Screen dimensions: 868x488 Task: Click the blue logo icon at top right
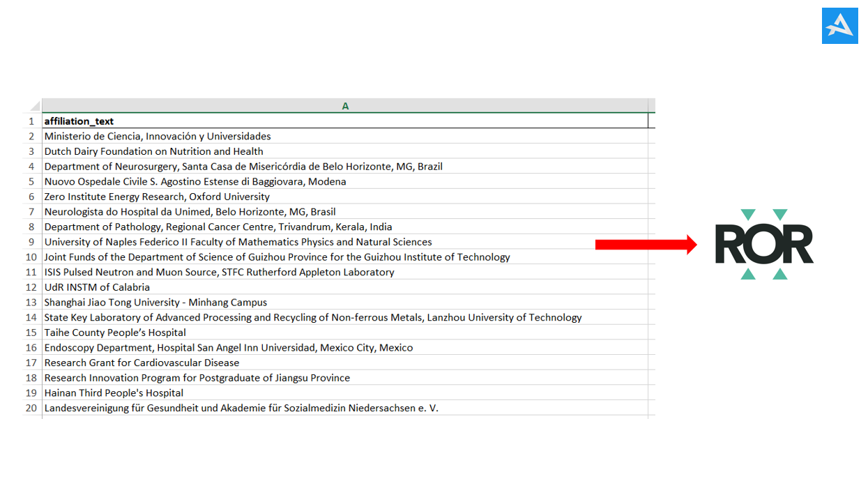click(839, 26)
